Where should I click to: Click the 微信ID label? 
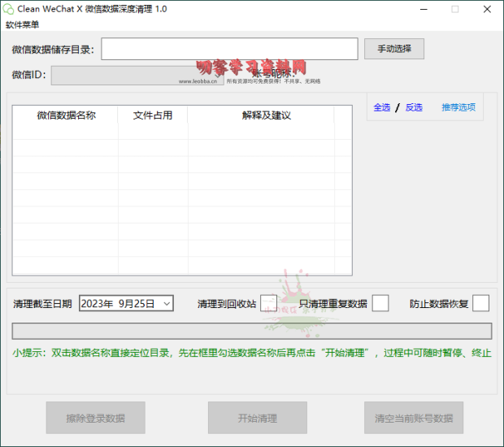pyautogui.click(x=29, y=75)
